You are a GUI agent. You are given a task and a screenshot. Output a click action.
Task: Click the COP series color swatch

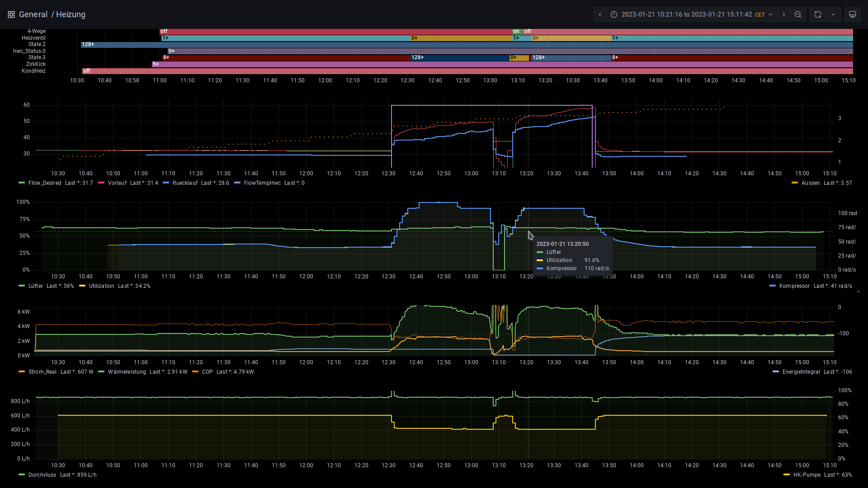(195, 372)
